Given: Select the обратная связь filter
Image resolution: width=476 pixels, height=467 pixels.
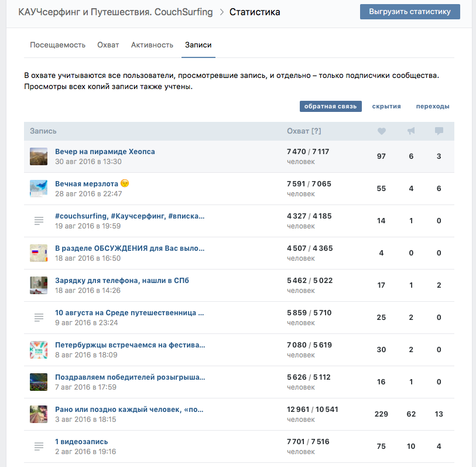Looking at the screenshot, I should (330, 106).
